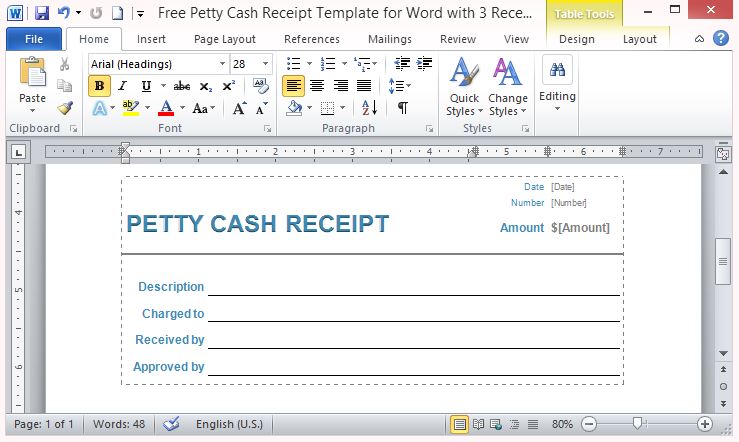Open the Quick Styles gallery
This screenshot has height=442, width=739.
(464, 87)
